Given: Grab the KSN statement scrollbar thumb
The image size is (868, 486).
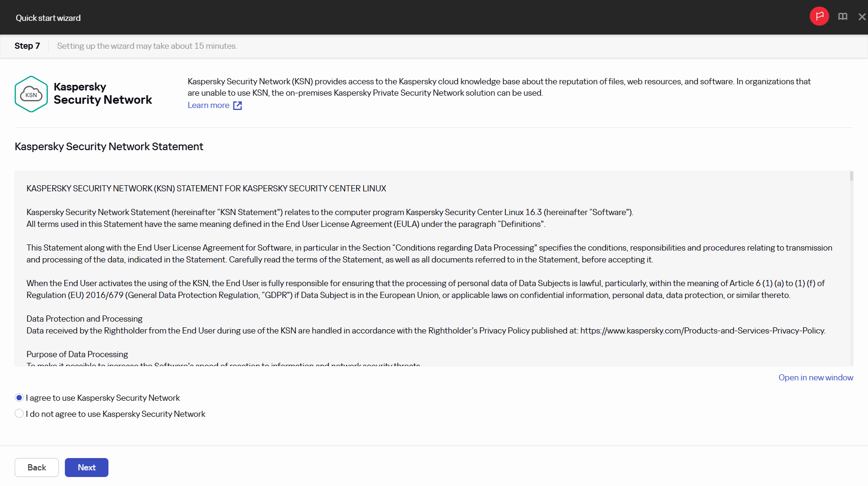Looking at the screenshot, I should 851,176.
